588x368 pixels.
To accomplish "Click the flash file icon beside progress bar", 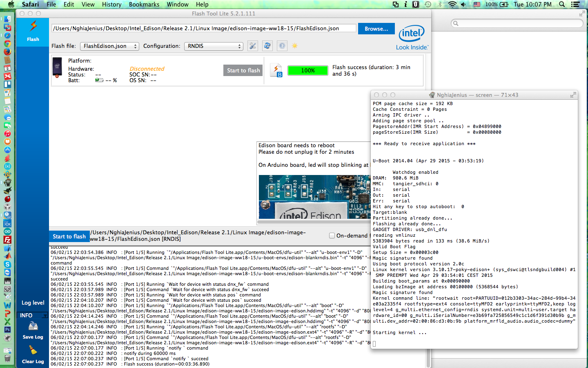I will click(x=277, y=71).
